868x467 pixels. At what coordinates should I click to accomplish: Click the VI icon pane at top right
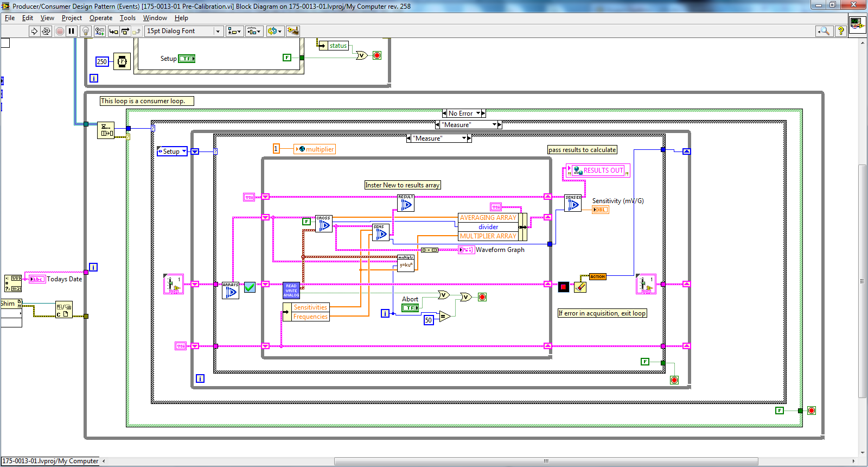[857, 25]
